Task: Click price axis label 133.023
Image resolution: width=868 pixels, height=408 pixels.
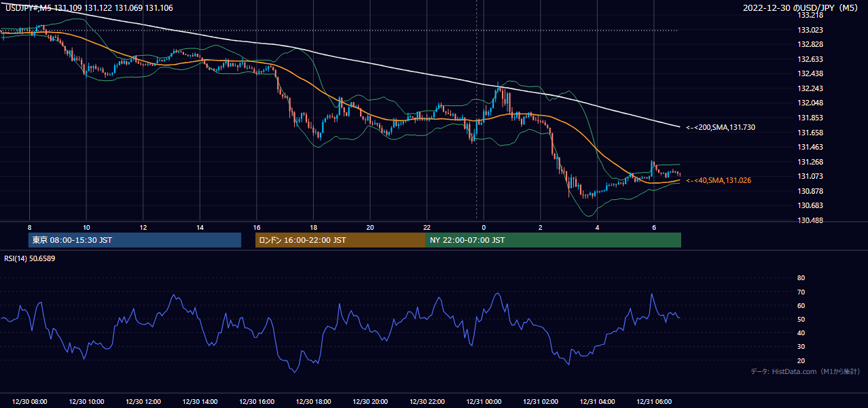Action: coord(809,30)
